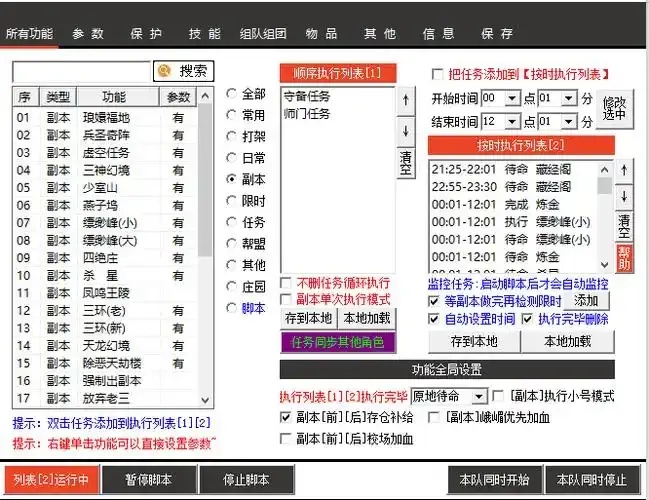The width and height of the screenshot is (649, 500).
Task: Click 暂停脚本 button
Action: [x=149, y=480]
